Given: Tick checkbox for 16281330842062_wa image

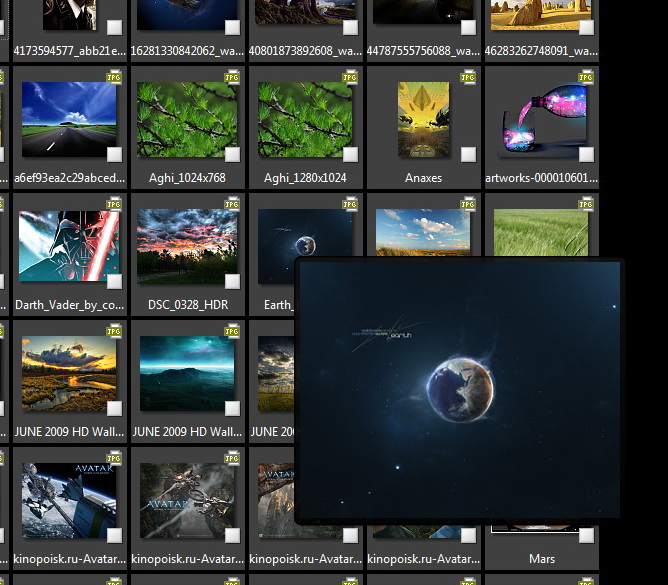Looking at the screenshot, I should point(232,27).
